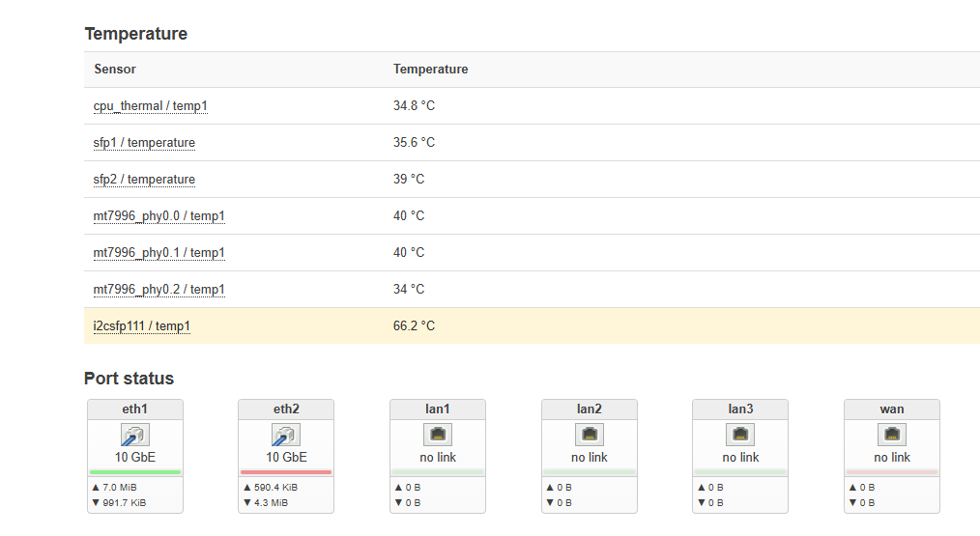Image resolution: width=980 pixels, height=536 pixels.
Task: Click the red eth2 zone color bar
Action: pos(286,472)
